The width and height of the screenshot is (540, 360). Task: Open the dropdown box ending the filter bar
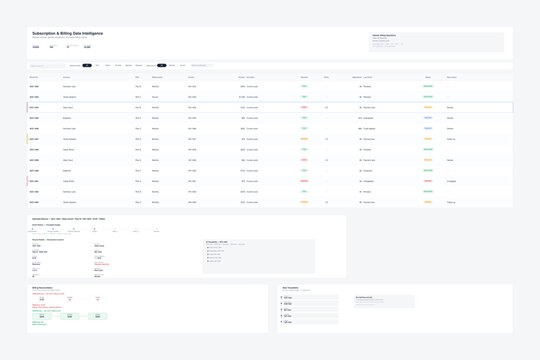(x=202, y=65)
